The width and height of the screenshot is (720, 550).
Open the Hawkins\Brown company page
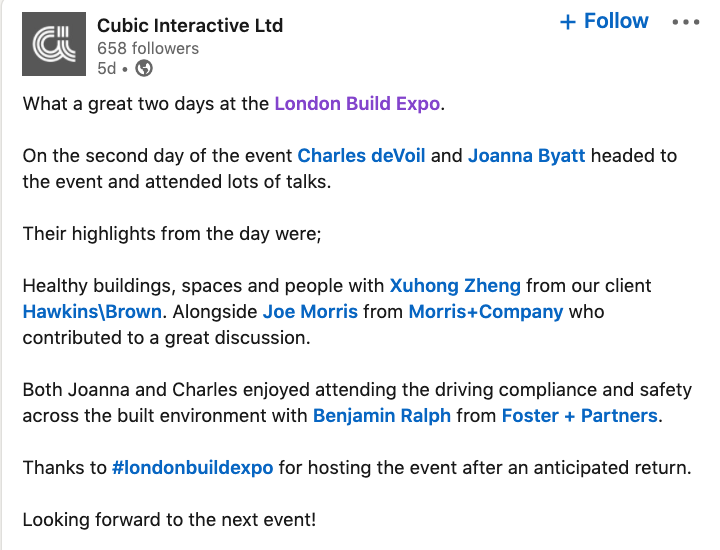[92, 312]
